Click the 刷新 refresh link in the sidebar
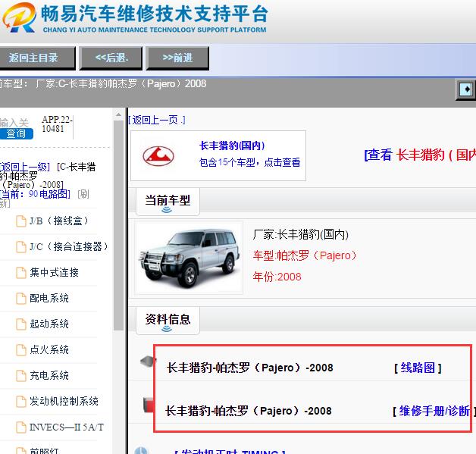476x454 pixels. pos(83,194)
